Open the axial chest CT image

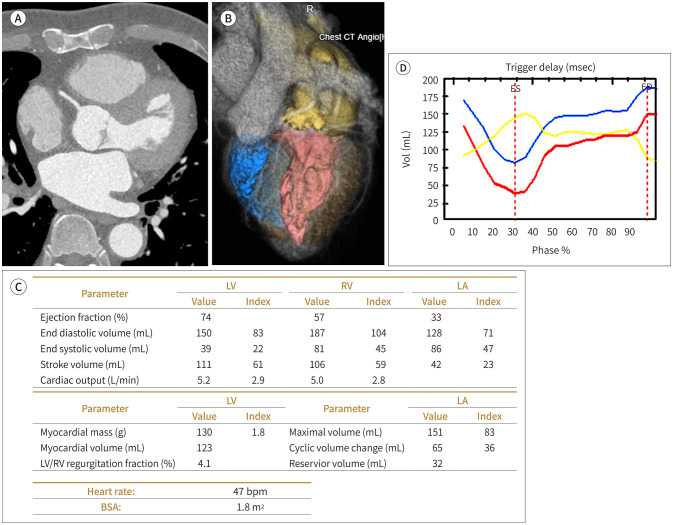(105, 134)
